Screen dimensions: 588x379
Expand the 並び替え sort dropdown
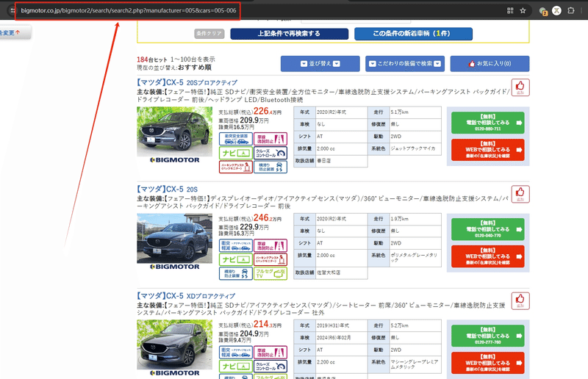click(x=320, y=64)
